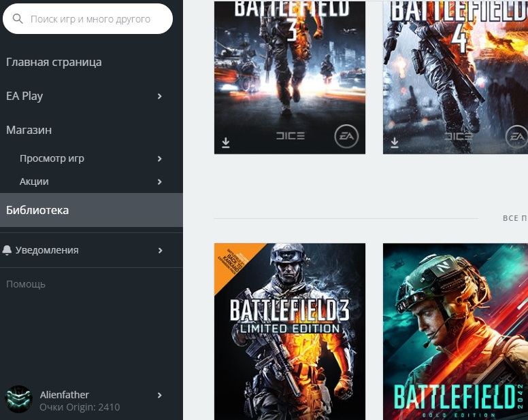Select Библиотека in the sidebar
This screenshot has width=528, height=420.
pyautogui.click(x=91, y=210)
